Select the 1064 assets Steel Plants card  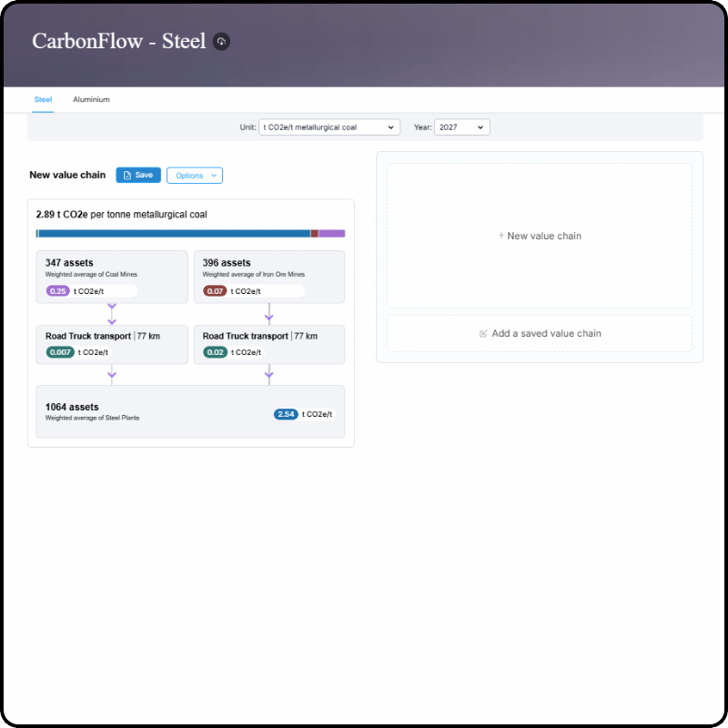[x=190, y=411]
